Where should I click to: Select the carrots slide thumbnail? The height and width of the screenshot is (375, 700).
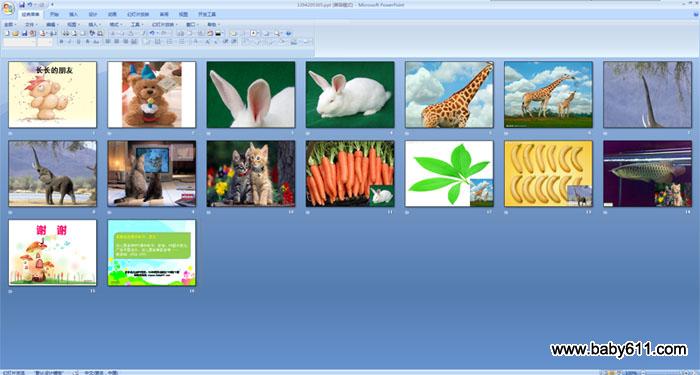(350, 174)
